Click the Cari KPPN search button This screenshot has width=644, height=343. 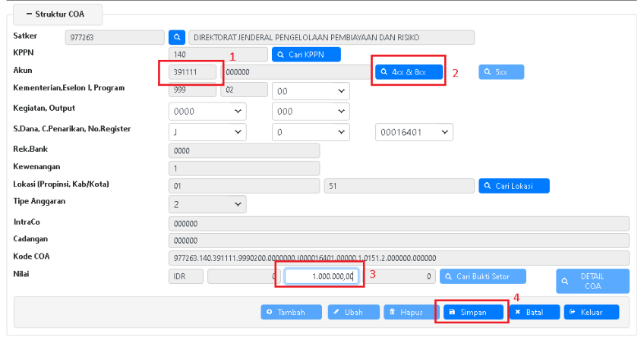tap(307, 55)
